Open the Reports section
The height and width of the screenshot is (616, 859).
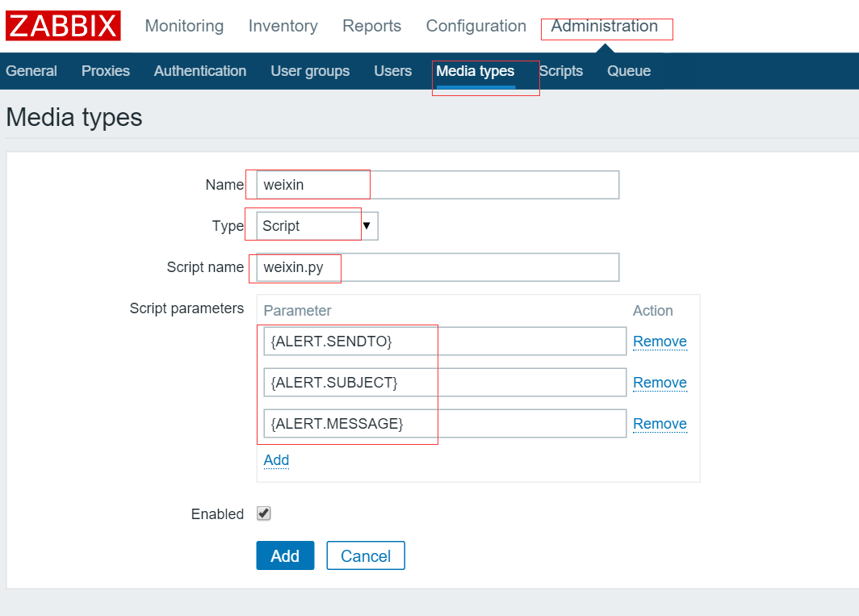point(371,26)
